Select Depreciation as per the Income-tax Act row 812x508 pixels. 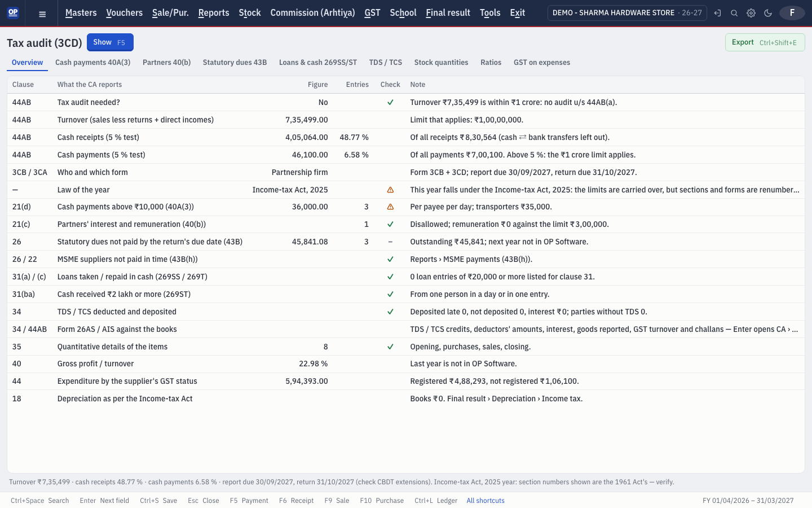pyautogui.click(x=406, y=398)
